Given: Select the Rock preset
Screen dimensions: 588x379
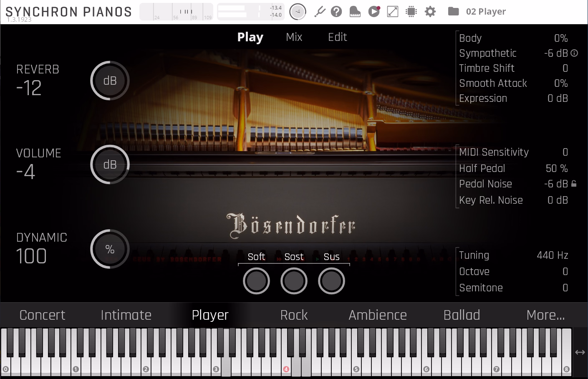Looking at the screenshot, I should point(294,315).
